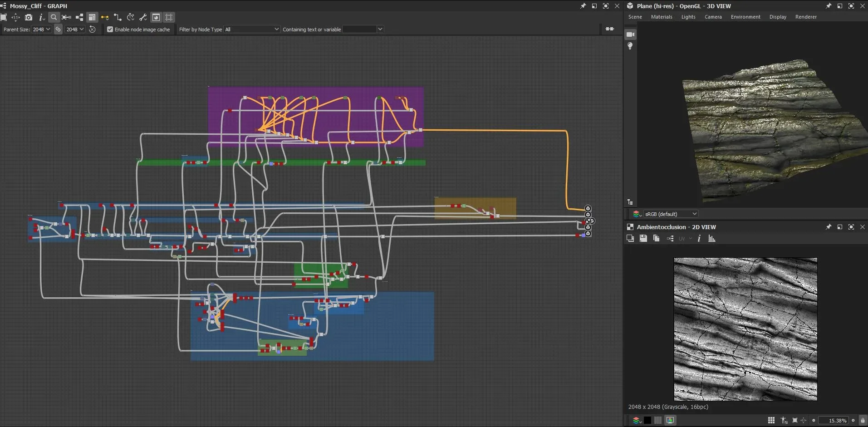Screen dimensions: 868x427
Task: Open the histogram in the 2D view toolbar
Action: (x=711, y=238)
